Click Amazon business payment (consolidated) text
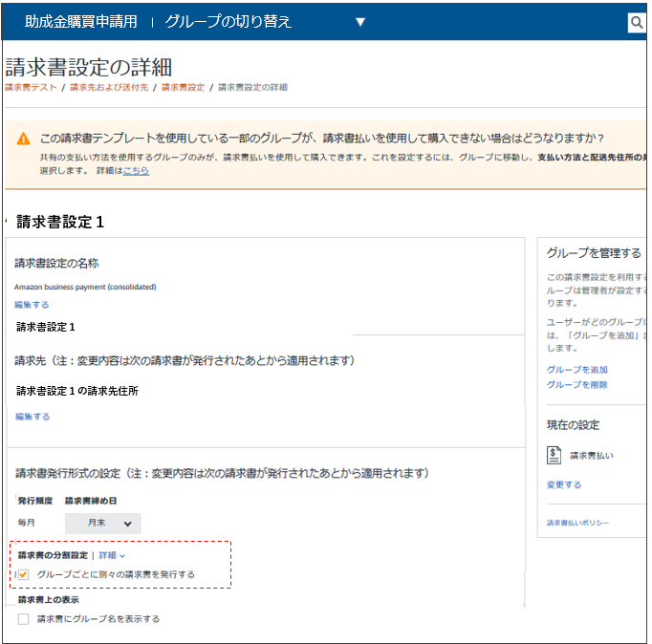Image resolution: width=652 pixels, height=644 pixels. coord(85,287)
